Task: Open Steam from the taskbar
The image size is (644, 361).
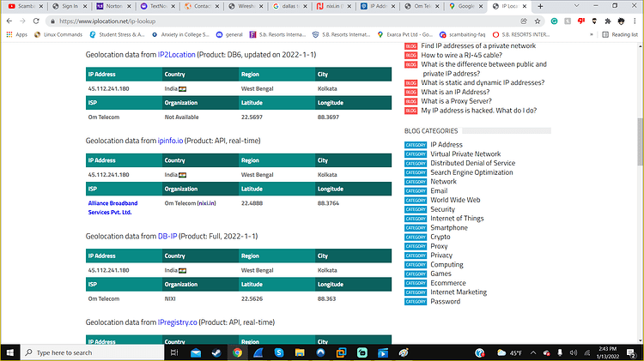Action: (216, 352)
